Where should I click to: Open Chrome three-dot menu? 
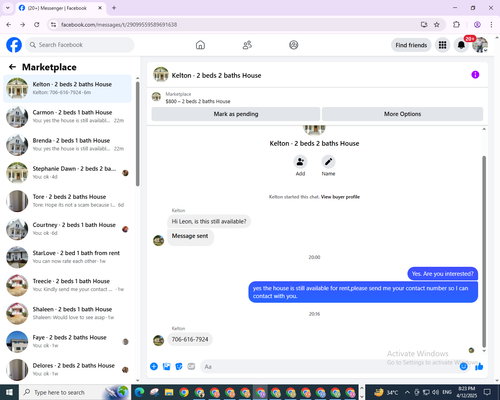coord(491,24)
